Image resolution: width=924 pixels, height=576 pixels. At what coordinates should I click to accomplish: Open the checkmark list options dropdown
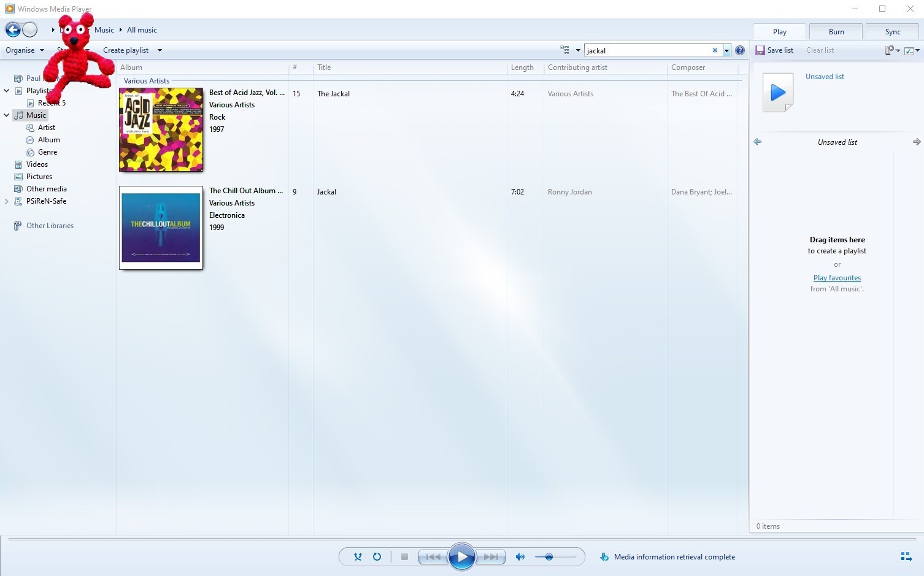(x=912, y=50)
